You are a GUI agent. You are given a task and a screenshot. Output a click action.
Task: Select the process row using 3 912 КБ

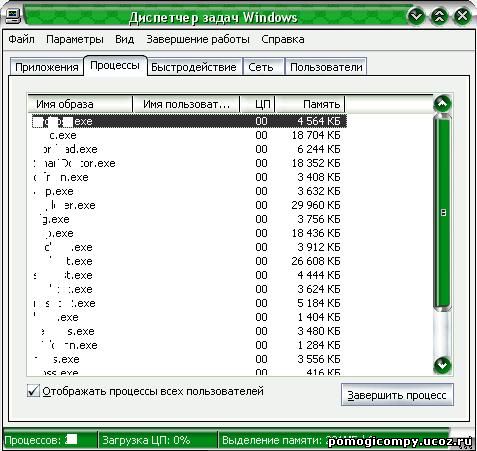click(x=189, y=247)
